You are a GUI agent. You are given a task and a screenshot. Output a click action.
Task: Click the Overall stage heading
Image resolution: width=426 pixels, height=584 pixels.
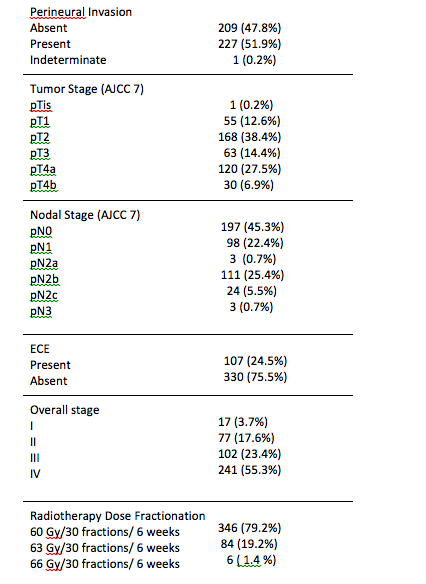point(65,410)
